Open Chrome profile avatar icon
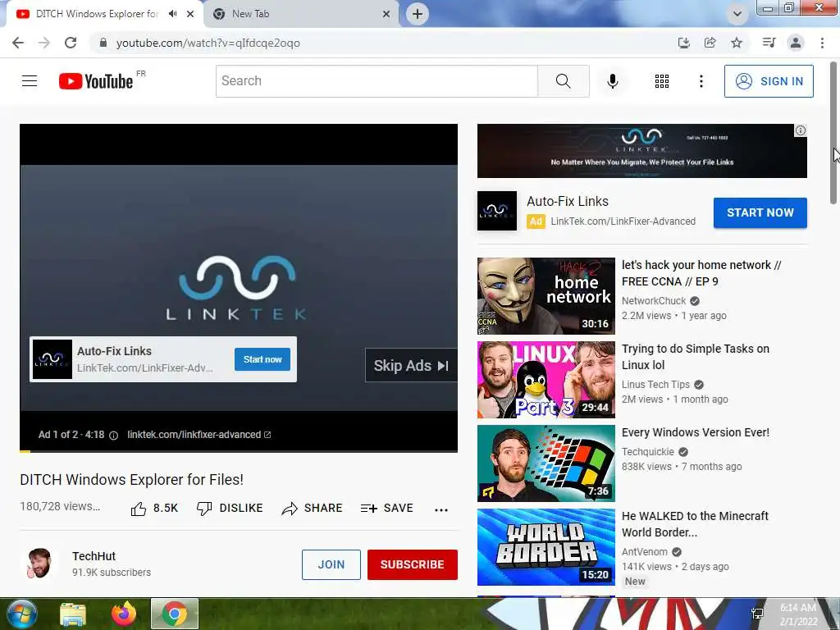Screen dimensions: 840x630 pos(796,43)
